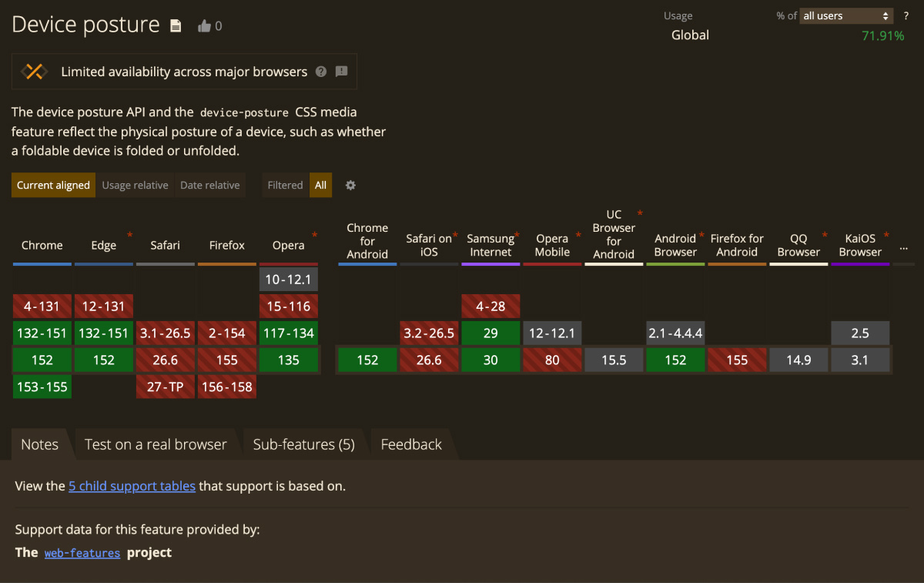
Task: Select Chrome 4-131 cell
Action: 42,307
